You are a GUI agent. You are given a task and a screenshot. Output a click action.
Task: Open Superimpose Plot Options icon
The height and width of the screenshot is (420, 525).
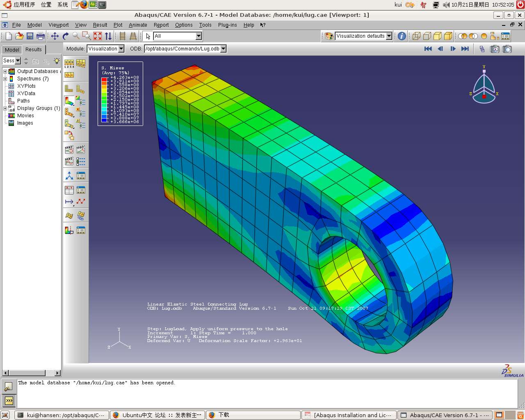click(x=81, y=64)
